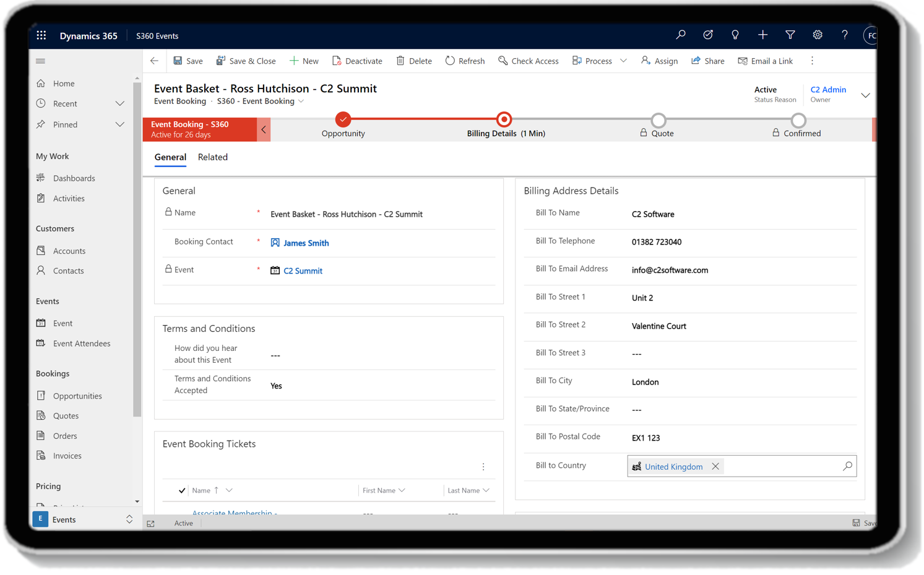Viewport: 924px width, 575px height.
Task: Save the record
Action: (x=188, y=61)
